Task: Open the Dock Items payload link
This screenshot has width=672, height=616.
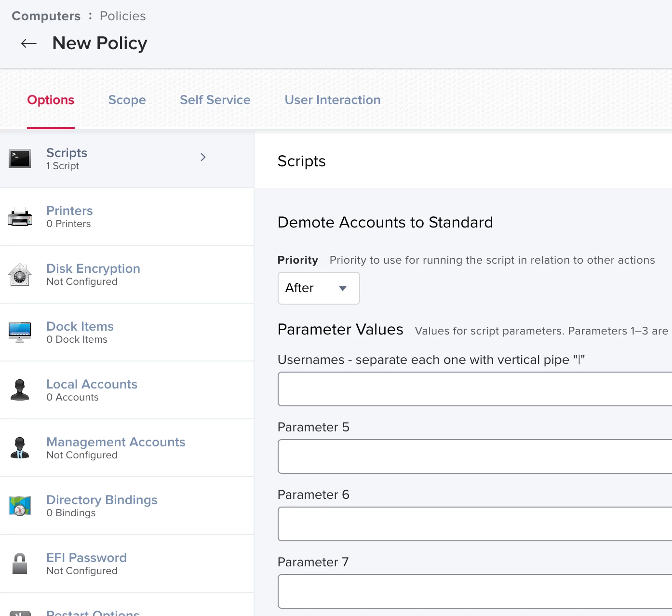Action: click(x=80, y=326)
